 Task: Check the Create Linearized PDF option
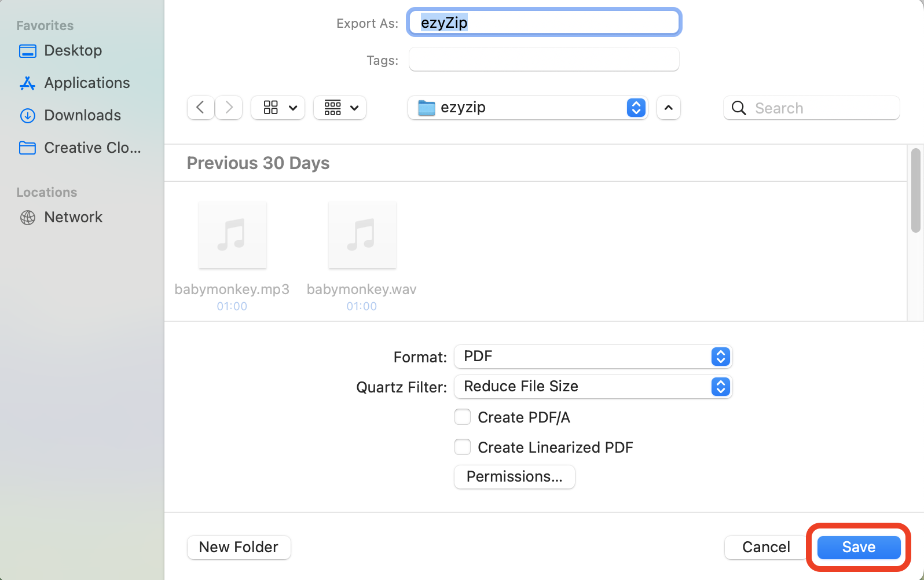[x=463, y=447]
